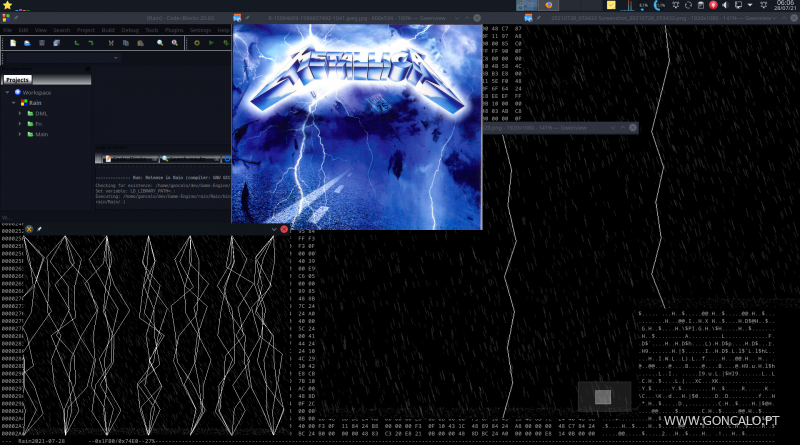Click the clock showing 06:06
This screenshot has width=800, height=445.
(785, 5)
